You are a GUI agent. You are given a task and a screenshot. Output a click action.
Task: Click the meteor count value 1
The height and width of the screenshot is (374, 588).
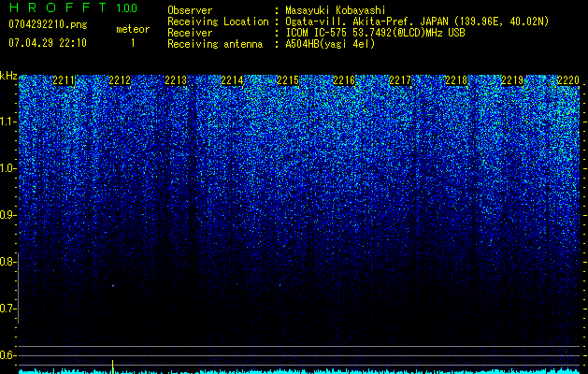pyautogui.click(x=133, y=43)
